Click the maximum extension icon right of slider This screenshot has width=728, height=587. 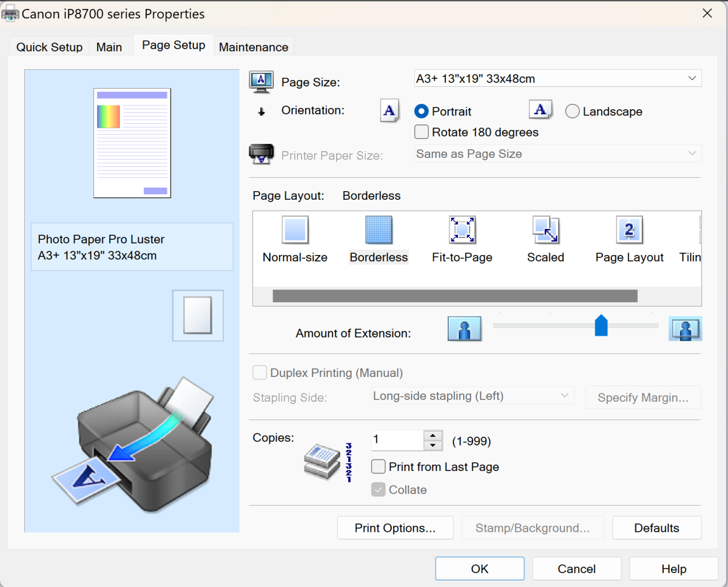click(685, 328)
